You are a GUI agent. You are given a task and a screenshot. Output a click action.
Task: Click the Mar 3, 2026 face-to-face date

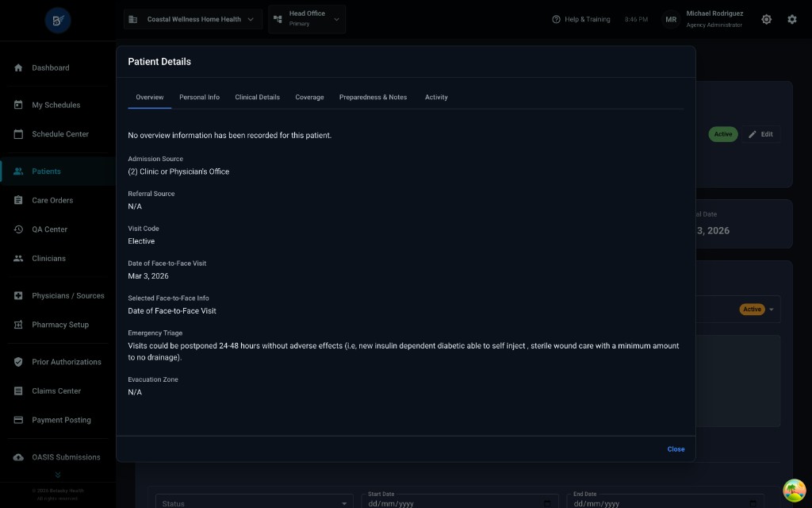click(x=148, y=275)
